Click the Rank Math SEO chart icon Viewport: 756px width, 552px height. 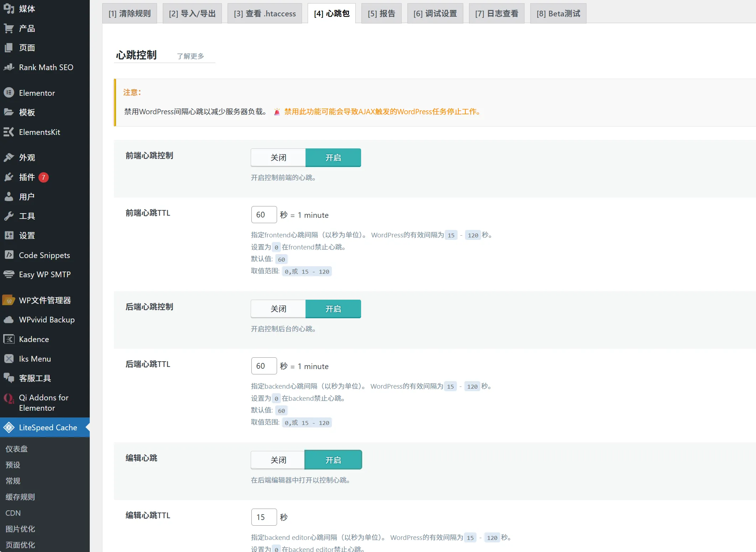click(x=9, y=67)
